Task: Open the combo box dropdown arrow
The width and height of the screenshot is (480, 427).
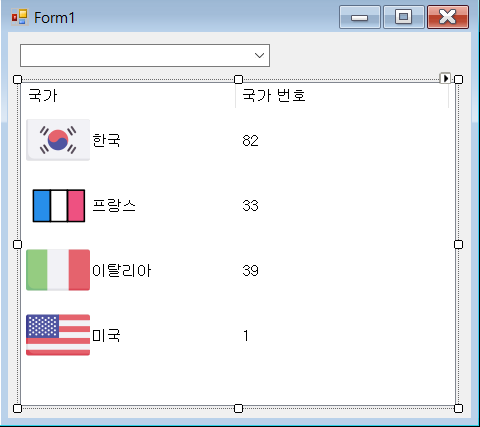Action: 259,55
